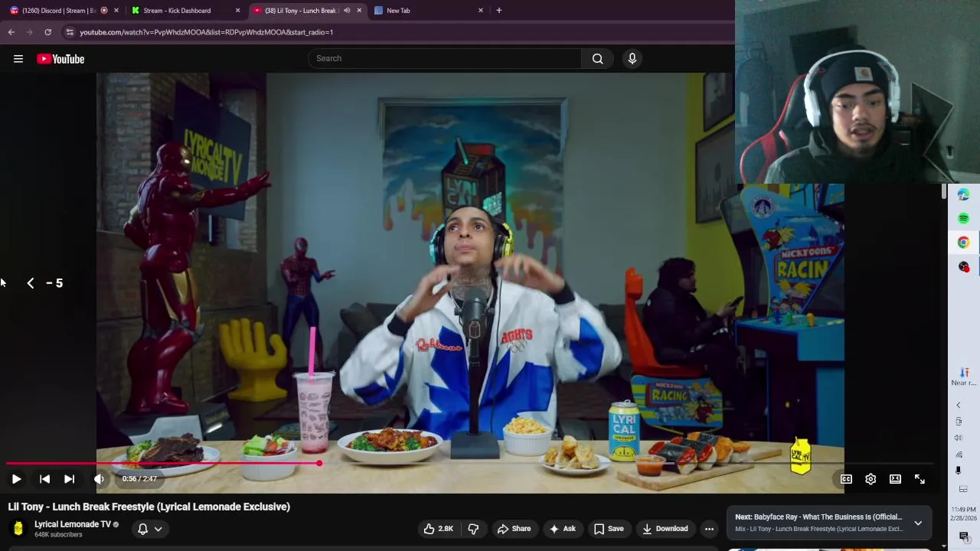Click Next: Babyface Ray video title
Viewport: 980px width, 551px height.
(818, 517)
